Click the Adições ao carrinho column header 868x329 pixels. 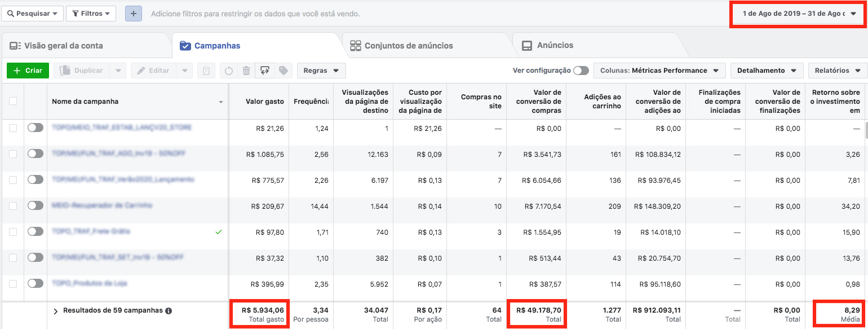point(596,101)
